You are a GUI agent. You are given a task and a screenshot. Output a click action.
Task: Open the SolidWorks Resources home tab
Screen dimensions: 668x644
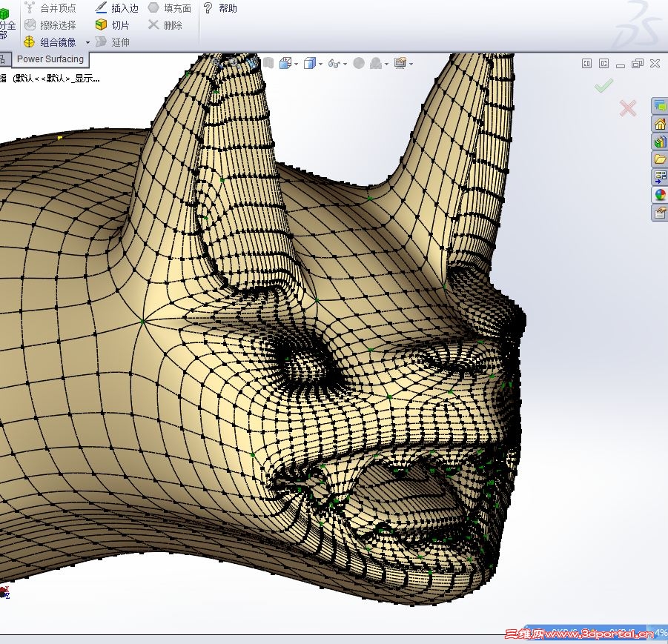click(x=660, y=124)
